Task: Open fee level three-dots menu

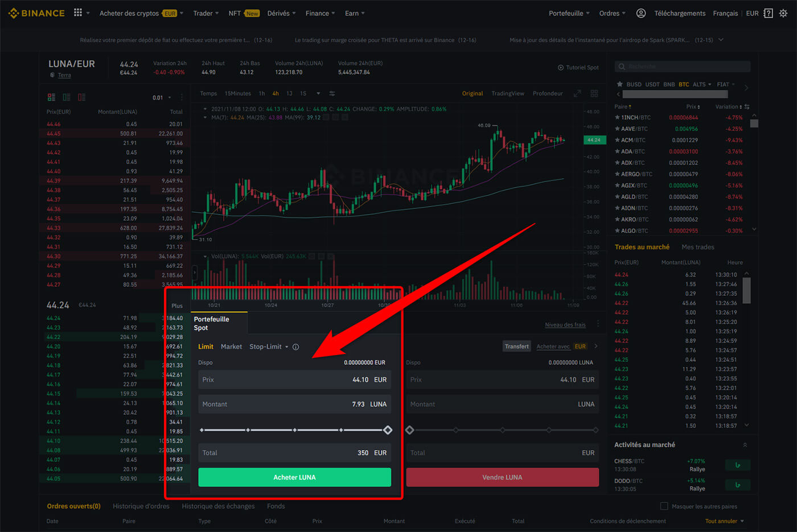Action: point(598,324)
